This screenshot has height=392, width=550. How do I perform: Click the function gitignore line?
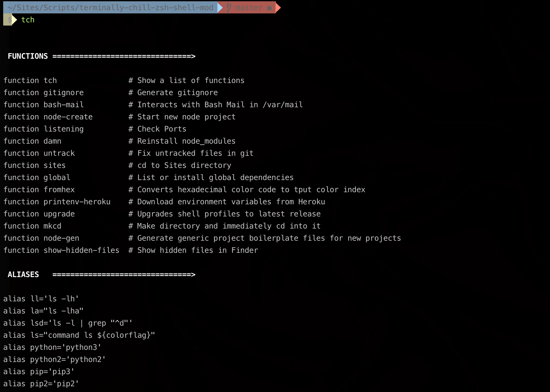pos(43,93)
